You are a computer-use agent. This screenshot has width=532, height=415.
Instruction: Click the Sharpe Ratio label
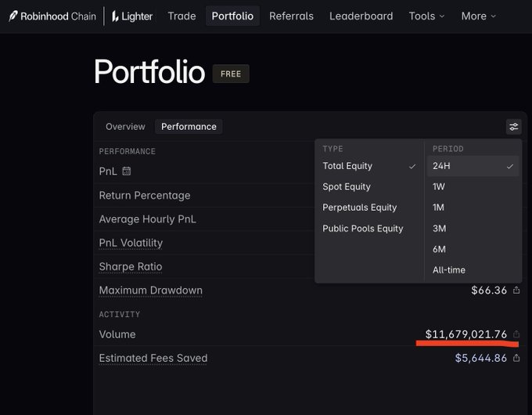(131, 266)
